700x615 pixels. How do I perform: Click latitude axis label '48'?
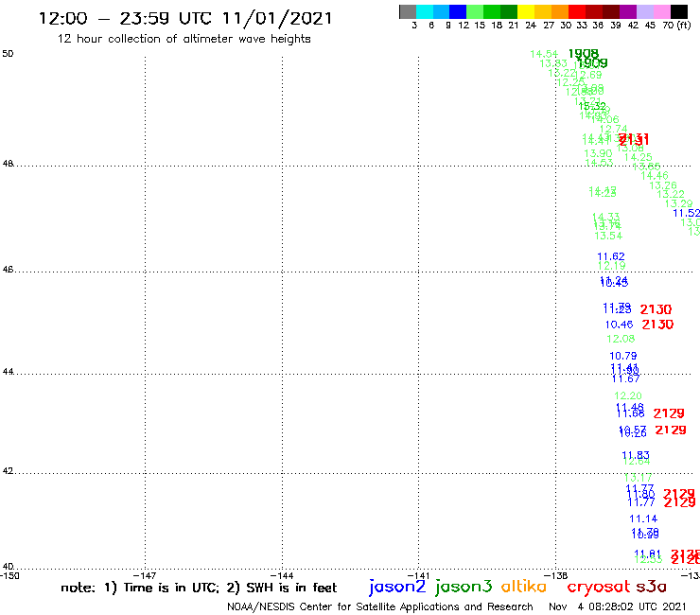pos(8,164)
